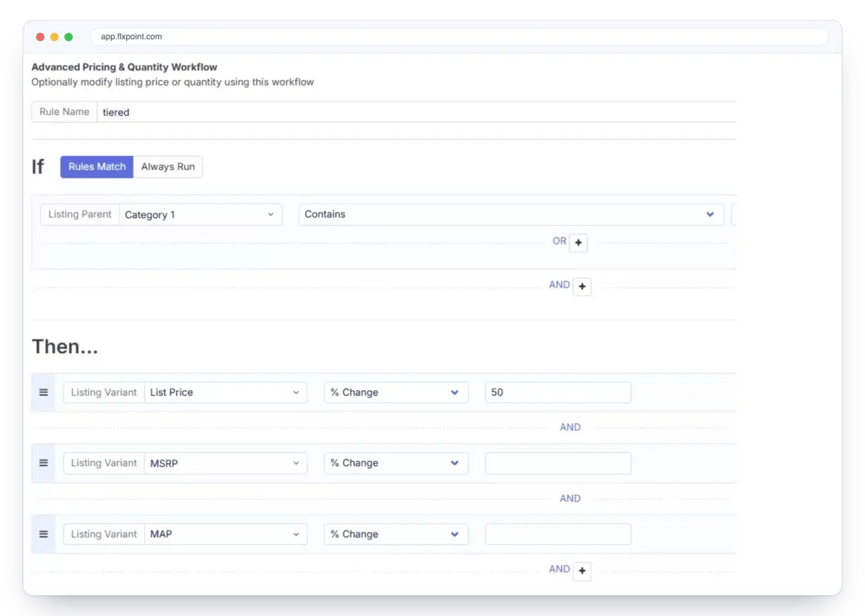The height and width of the screenshot is (616, 865).
Task: Add an AND condition under the If section
Action: click(582, 287)
